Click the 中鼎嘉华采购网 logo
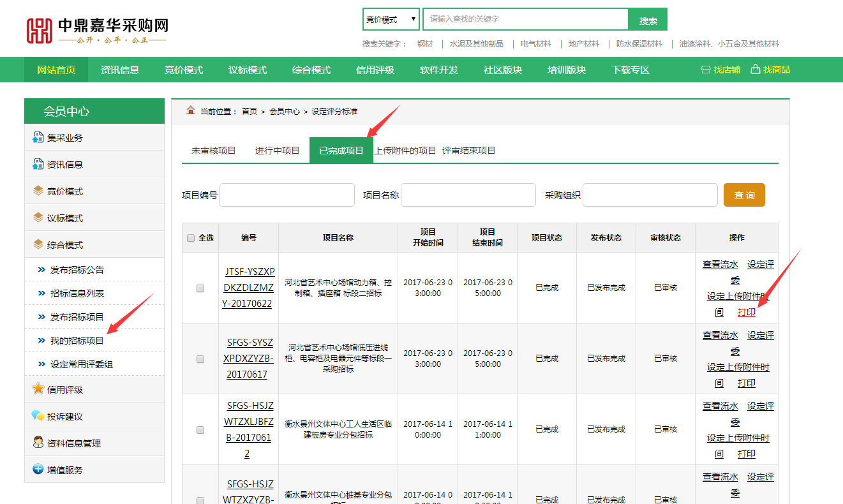 click(97, 31)
